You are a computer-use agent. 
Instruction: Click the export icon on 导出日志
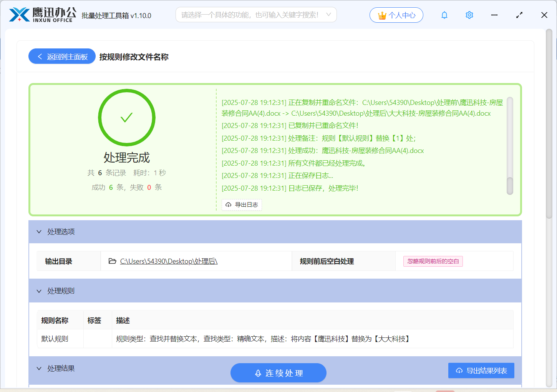click(229, 205)
